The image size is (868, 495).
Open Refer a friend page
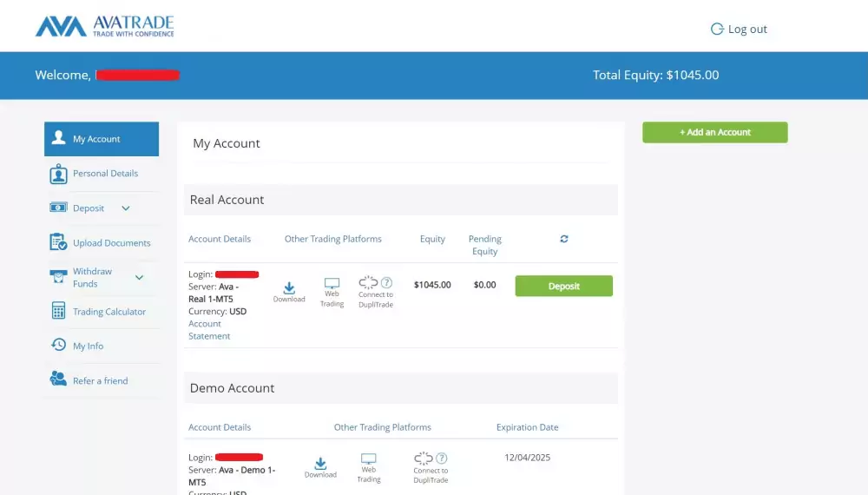102,380
